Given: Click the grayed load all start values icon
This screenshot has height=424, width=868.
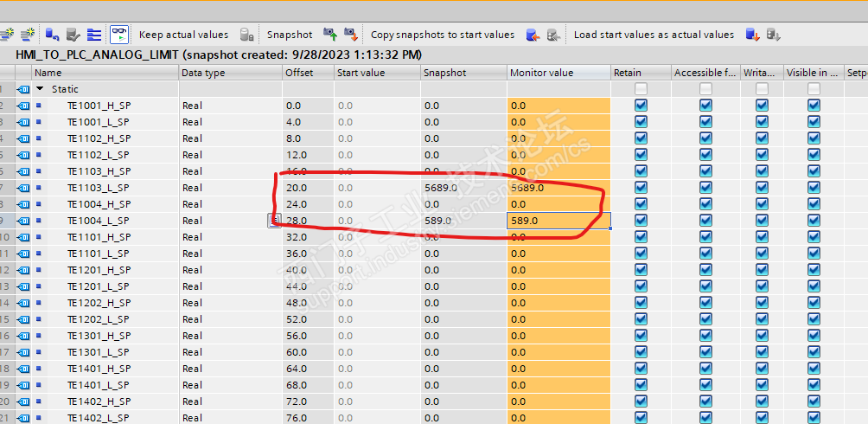Looking at the screenshot, I should (x=774, y=35).
